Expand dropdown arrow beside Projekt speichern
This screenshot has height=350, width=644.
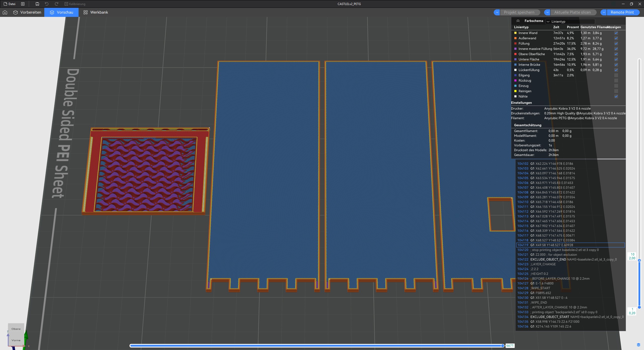click(497, 12)
